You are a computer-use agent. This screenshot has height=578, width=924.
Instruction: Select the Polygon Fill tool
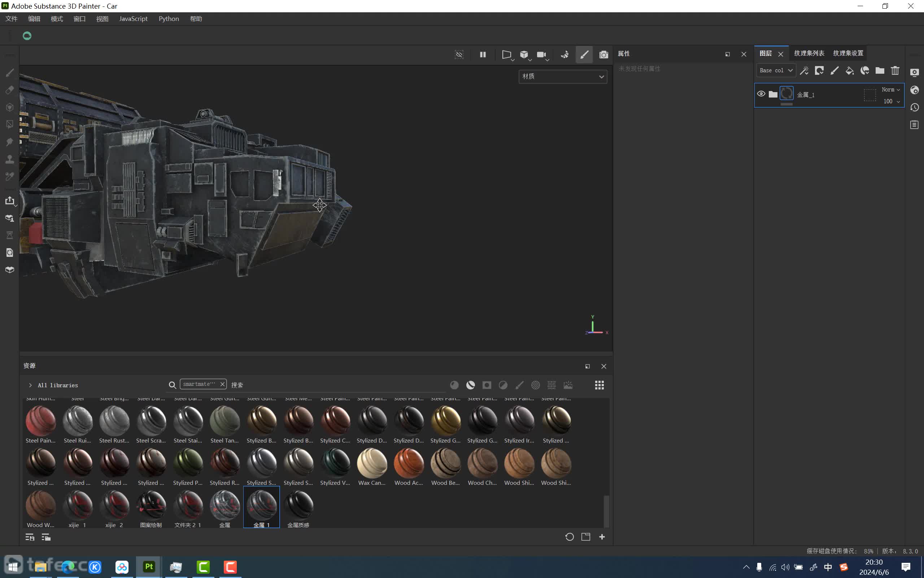tap(10, 124)
